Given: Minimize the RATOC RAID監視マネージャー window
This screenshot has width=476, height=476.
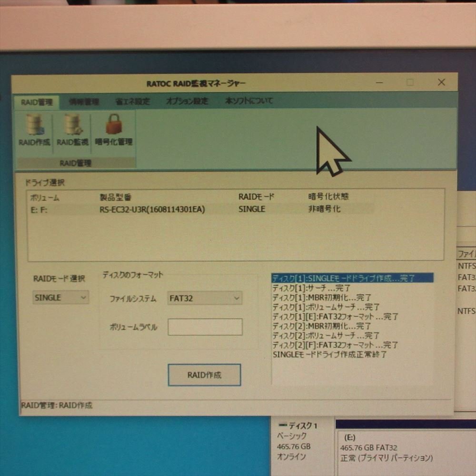Looking at the screenshot, I should tap(379, 82).
